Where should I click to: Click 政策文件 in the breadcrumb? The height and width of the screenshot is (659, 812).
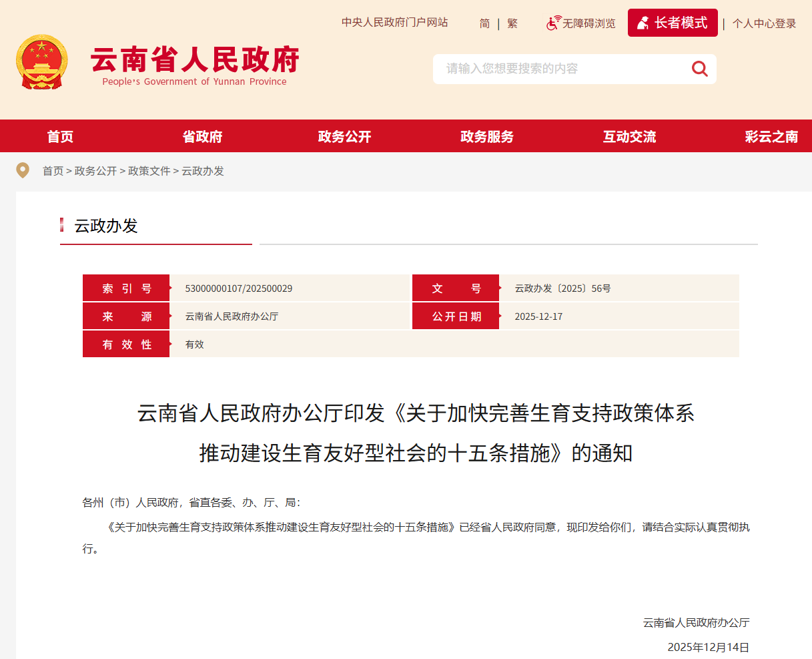pos(149,171)
